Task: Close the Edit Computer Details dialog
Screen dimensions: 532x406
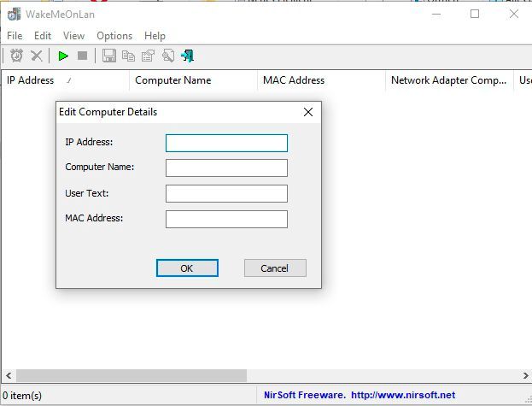Action: (x=308, y=112)
